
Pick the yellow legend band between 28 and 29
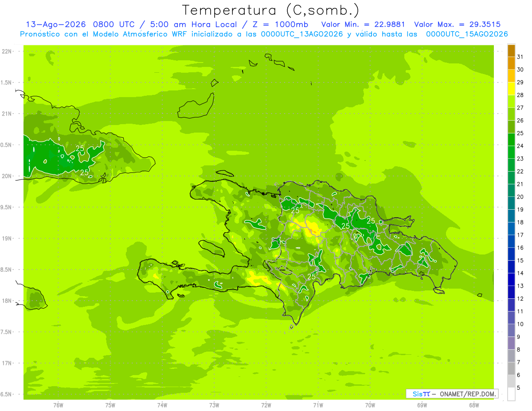(511, 89)
